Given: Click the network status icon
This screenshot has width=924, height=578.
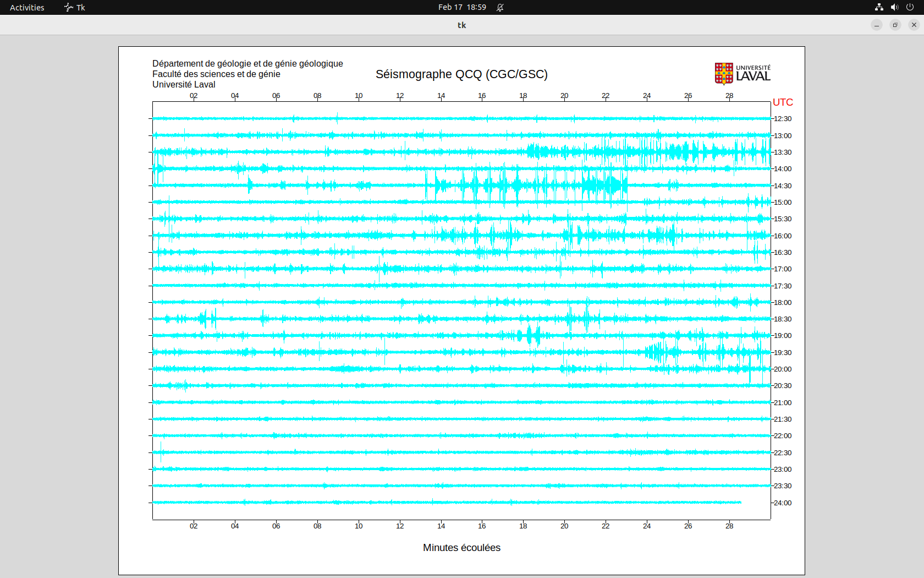Looking at the screenshot, I should point(879,7).
